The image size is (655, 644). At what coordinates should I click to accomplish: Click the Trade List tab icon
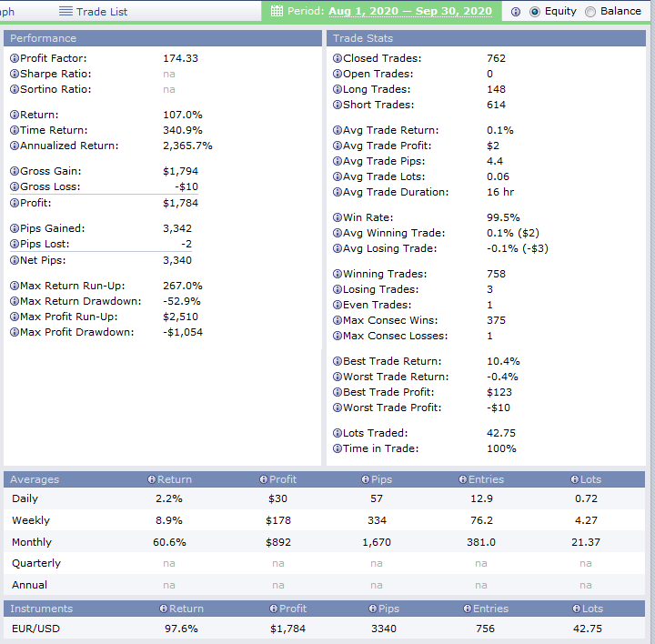pos(65,12)
